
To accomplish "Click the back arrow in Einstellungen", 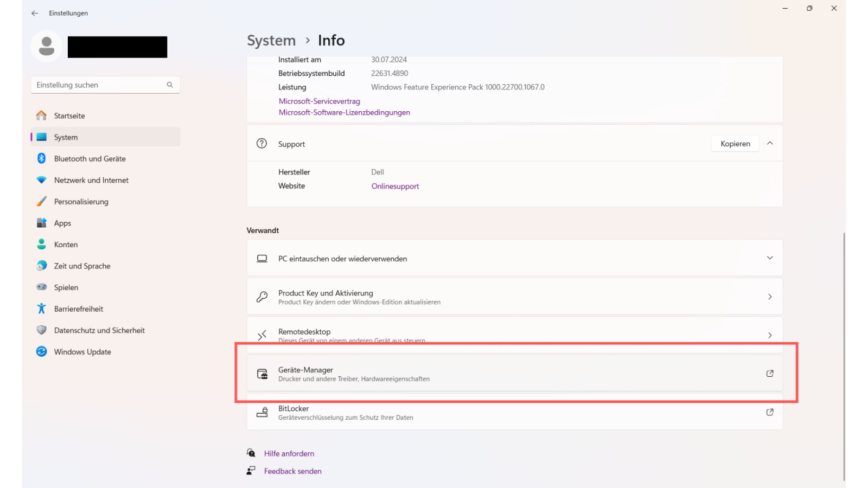I will (x=35, y=13).
